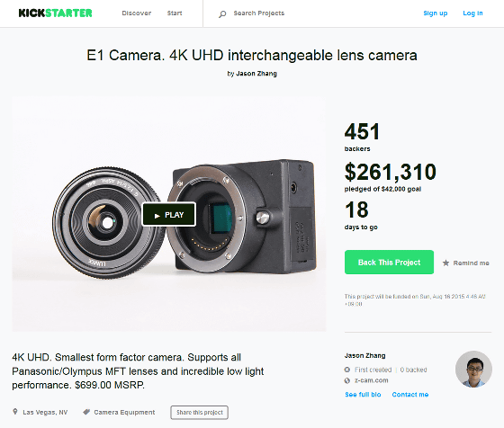
Task: Open the Discover menu
Action: [x=137, y=13]
